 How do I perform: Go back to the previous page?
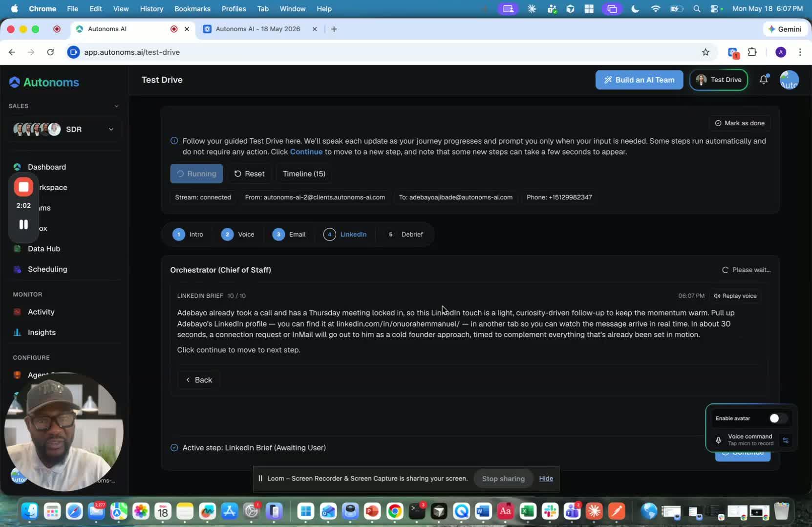(x=12, y=52)
